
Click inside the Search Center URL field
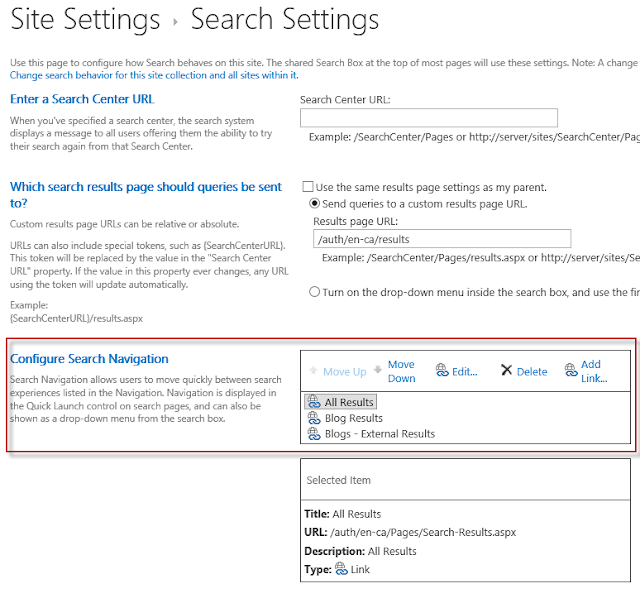click(x=429, y=118)
